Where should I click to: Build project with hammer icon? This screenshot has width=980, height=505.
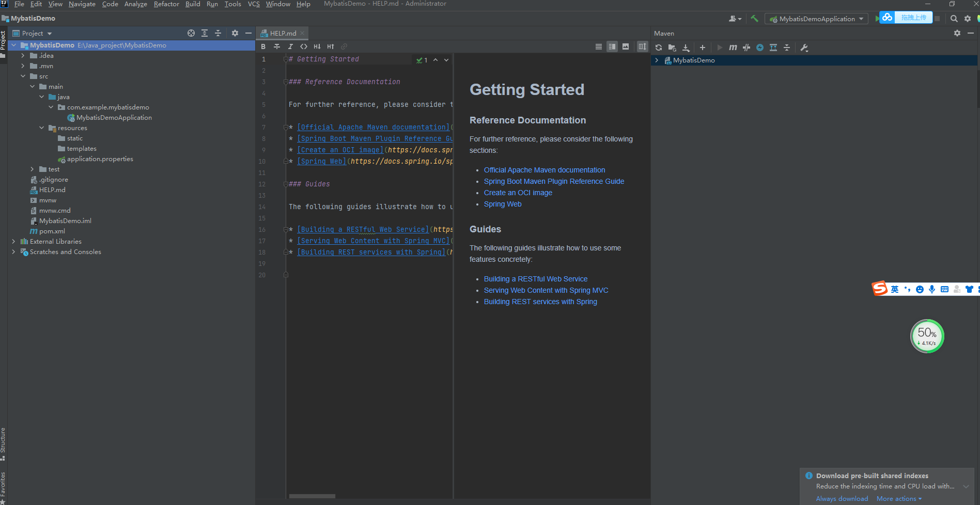(754, 19)
